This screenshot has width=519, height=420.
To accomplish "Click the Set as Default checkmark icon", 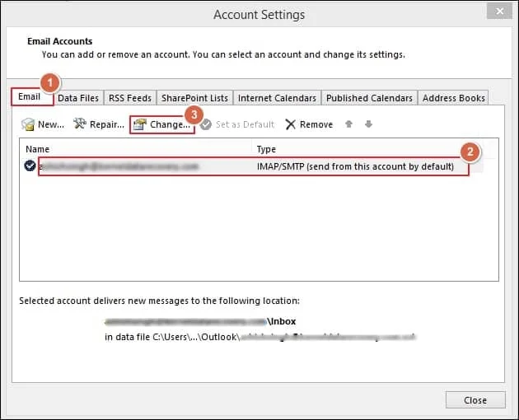I will [206, 124].
